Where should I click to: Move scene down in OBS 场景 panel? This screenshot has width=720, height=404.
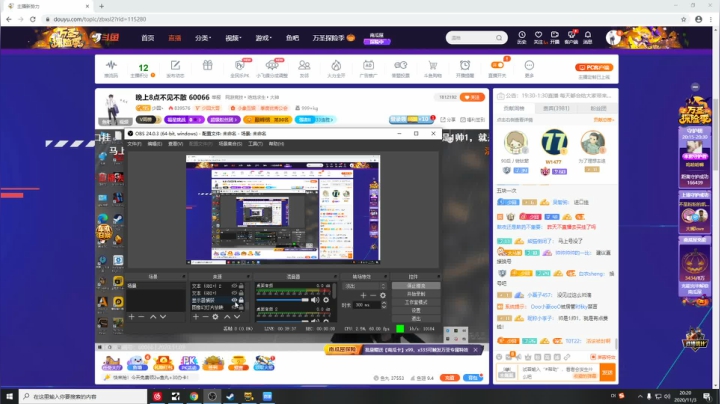[x=163, y=317]
